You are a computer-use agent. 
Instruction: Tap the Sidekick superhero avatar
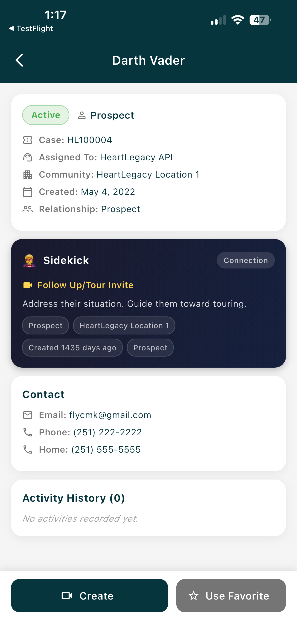(29, 261)
